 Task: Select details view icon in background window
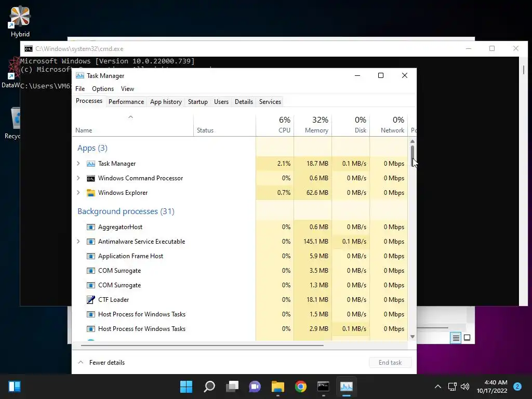coord(456,338)
